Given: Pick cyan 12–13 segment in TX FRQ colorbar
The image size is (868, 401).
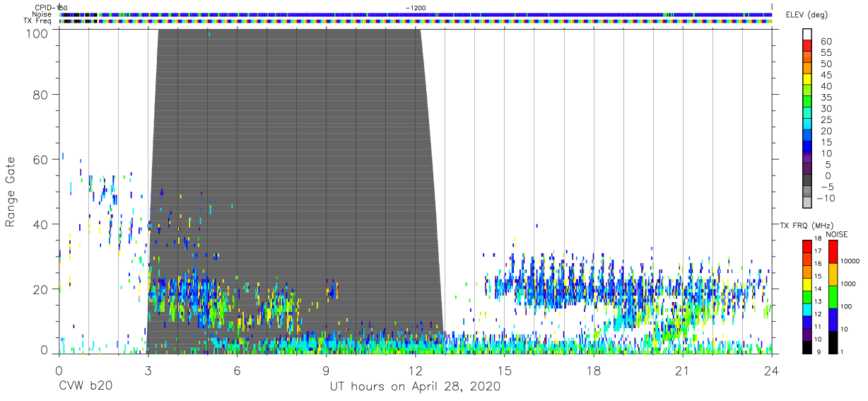Looking at the screenshot, I should [x=807, y=310].
